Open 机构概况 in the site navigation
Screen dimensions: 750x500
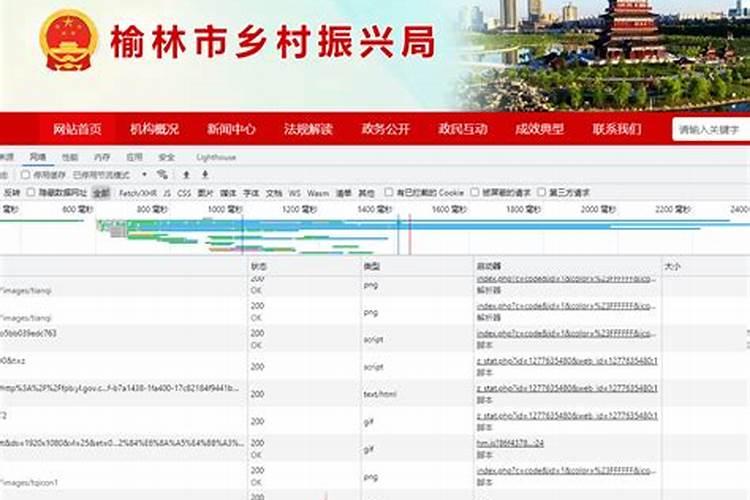click(154, 129)
